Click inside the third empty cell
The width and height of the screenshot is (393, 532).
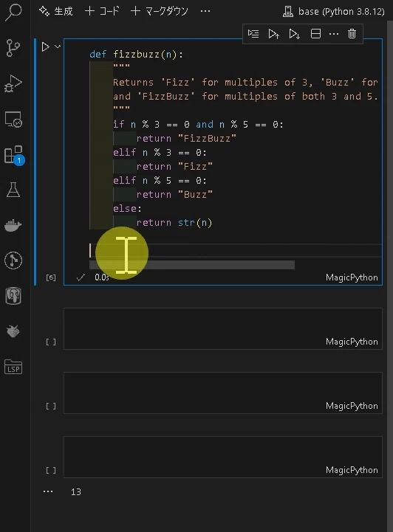pos(223,457)
